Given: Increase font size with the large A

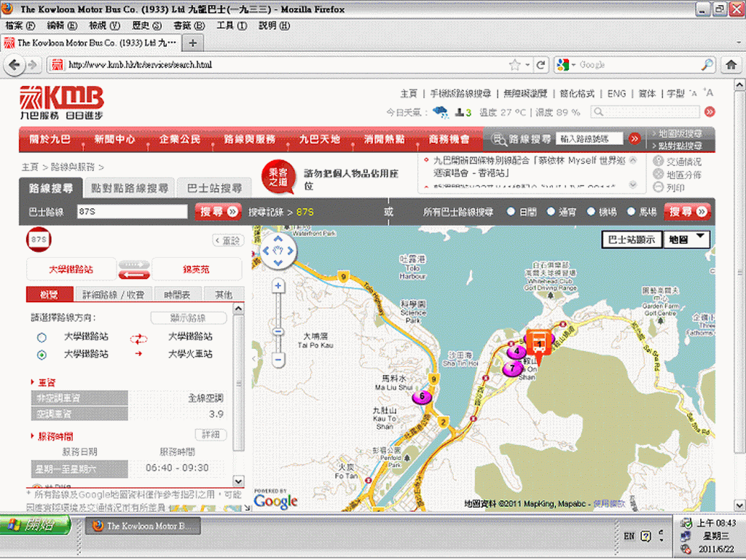Looking at the screenshot, I should (x=709, y=92).
